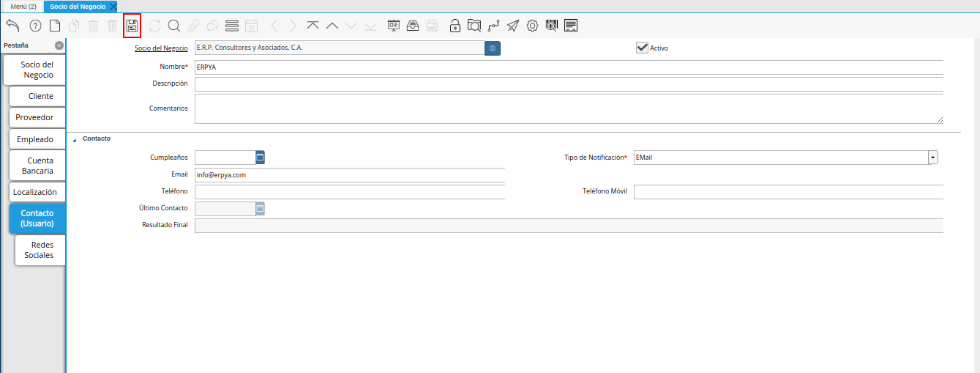The width and height of the screenshot is (980, 373).
Task: Open the Help question mark icon
Action: point(35,26)
